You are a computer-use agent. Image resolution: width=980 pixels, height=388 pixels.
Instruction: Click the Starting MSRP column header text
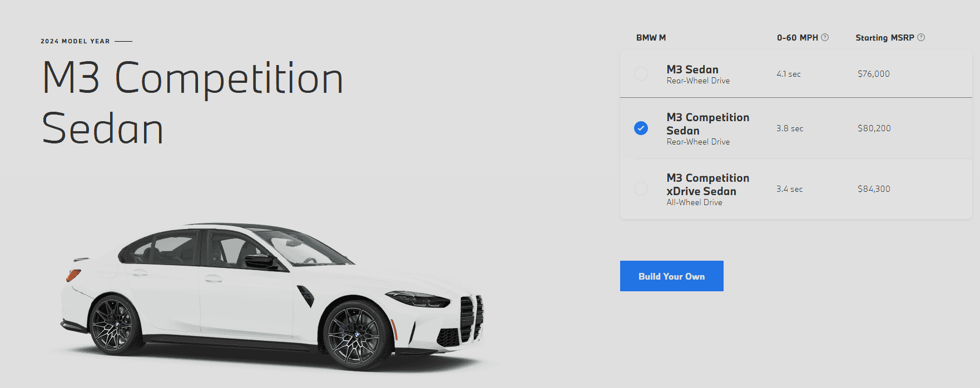pyautogui.click(x=884, y=38)
